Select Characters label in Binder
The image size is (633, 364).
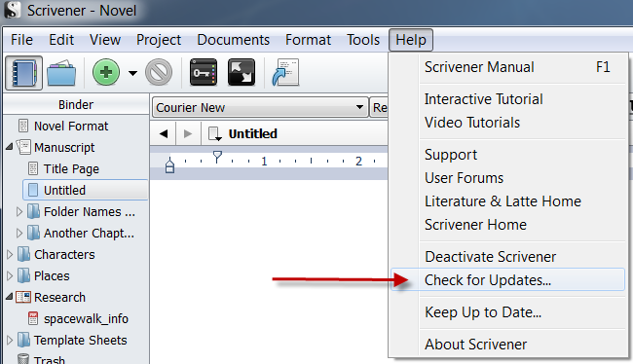coord(64,254)
